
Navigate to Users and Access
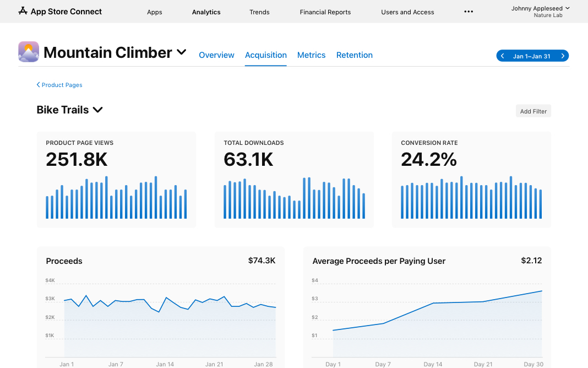click(407, 12)
